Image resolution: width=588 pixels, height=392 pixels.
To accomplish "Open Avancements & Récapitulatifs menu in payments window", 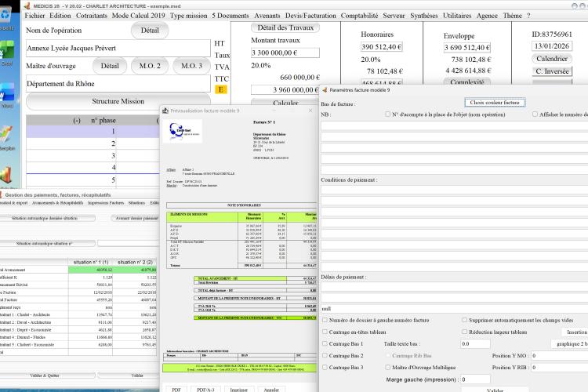I will coord(57,202).
